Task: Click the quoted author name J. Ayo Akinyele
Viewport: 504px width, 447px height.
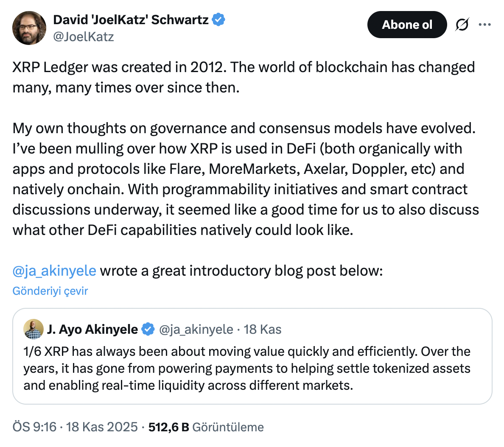Action: coord(92,329)
